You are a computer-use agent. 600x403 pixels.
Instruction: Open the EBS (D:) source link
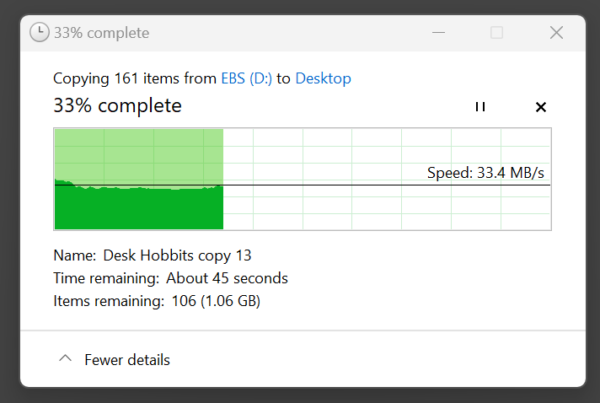pyautogui.click(x=248, y=78)
